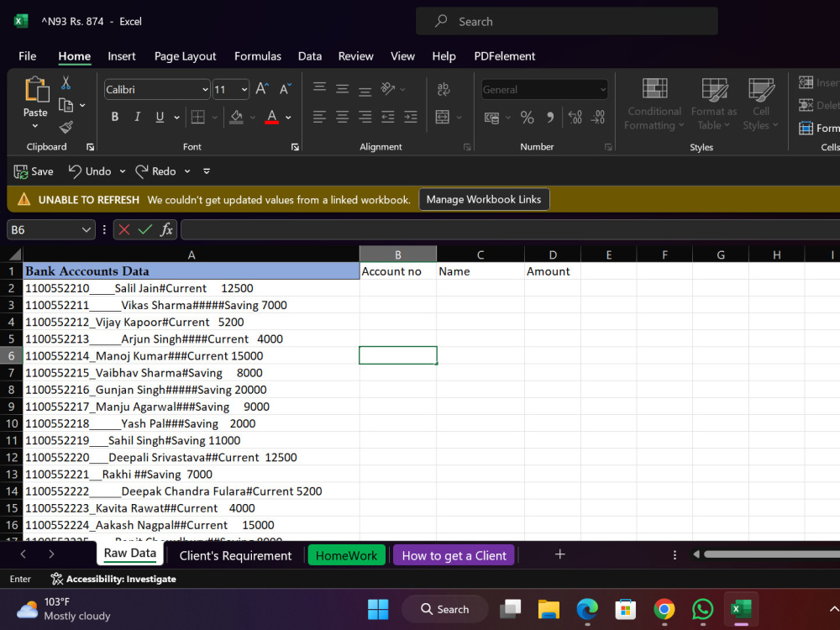This screenshot has width=840, height=630.
Task: Apply the Comma Style format
Action: (550, 118)
